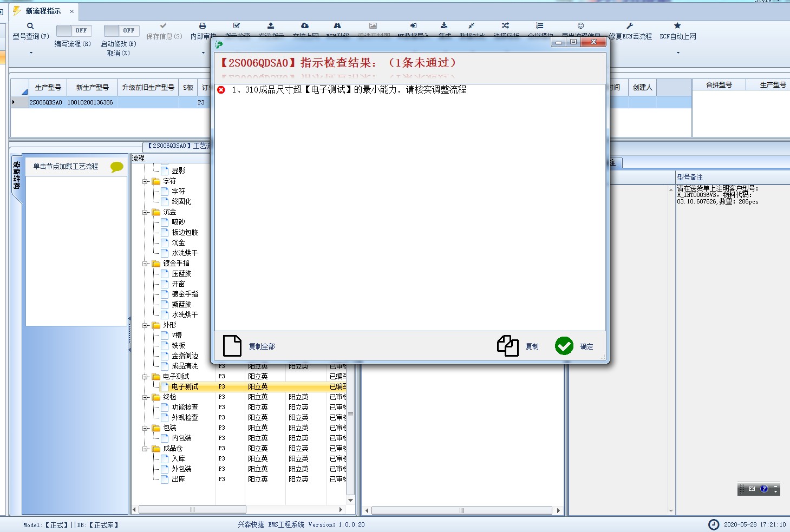
Task: Click the 复制 button in the dialog
Action: 518,346
